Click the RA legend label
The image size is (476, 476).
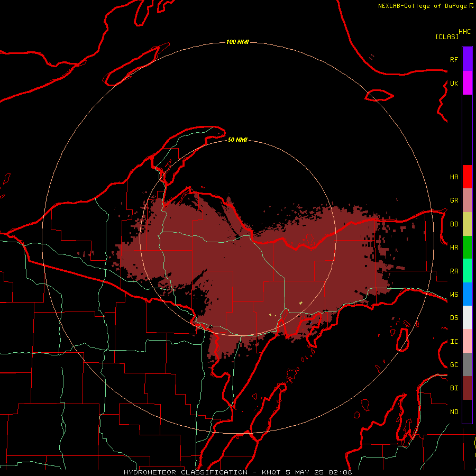454,271
